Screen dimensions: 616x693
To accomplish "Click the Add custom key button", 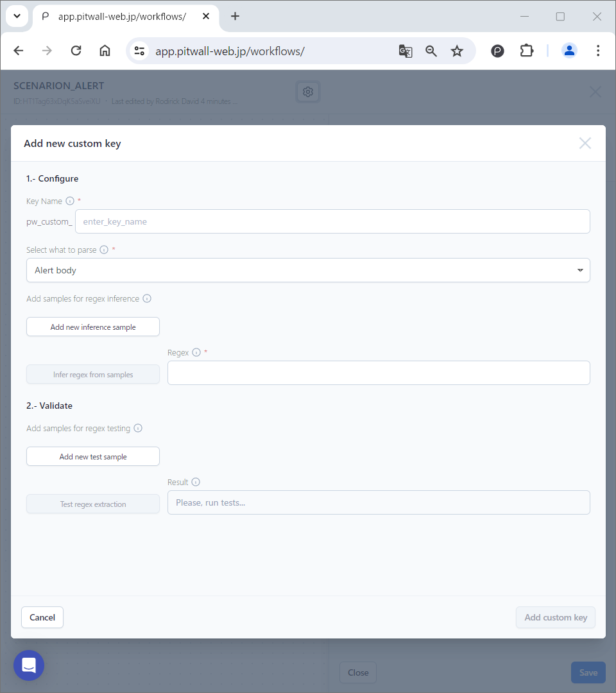I will [x=555, y=617].
